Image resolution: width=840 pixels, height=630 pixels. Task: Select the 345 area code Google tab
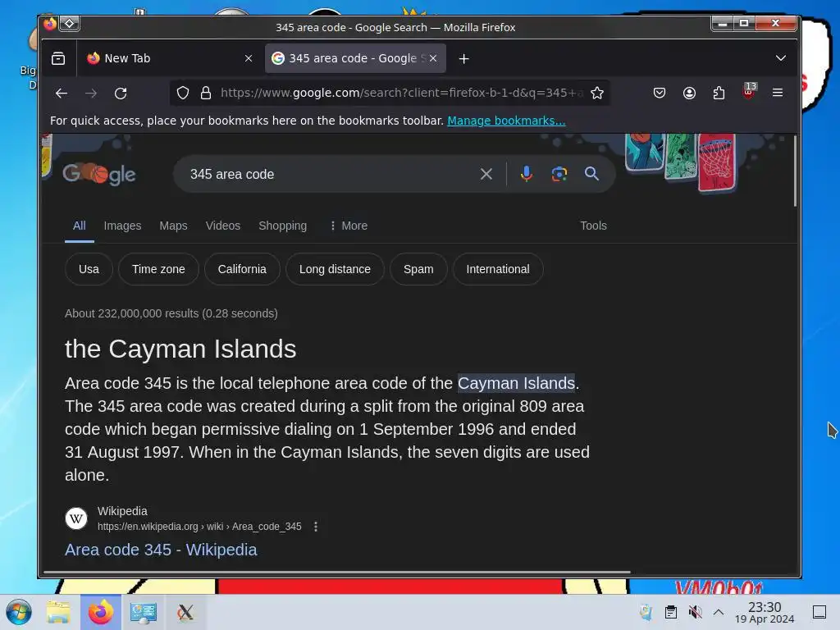(355, 58)
